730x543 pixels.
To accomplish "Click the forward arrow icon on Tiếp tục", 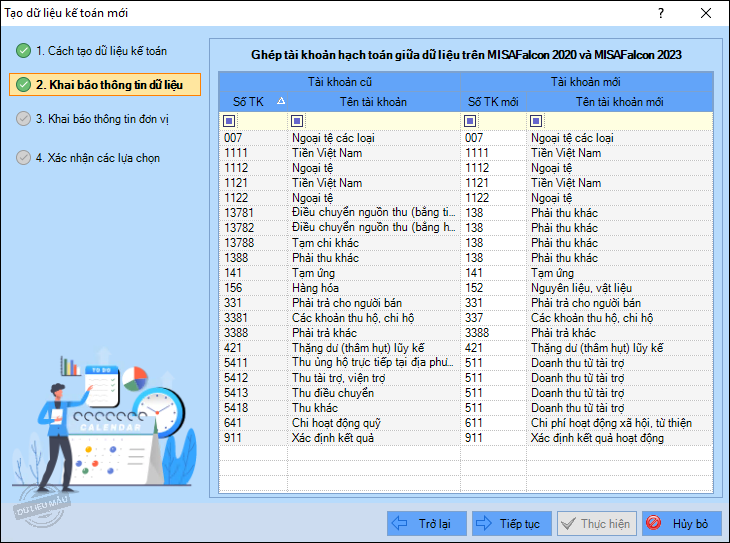I will click(x=484, y=523).
